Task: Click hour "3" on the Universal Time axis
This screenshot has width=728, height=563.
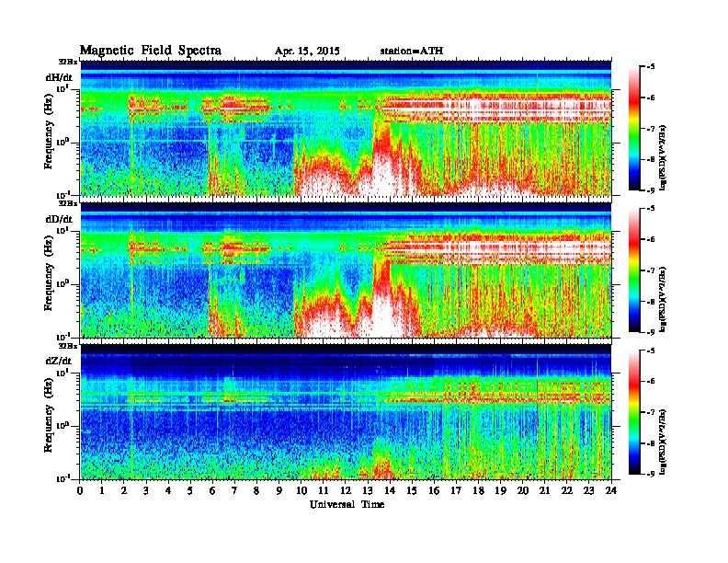Action: tap(146, 491)
